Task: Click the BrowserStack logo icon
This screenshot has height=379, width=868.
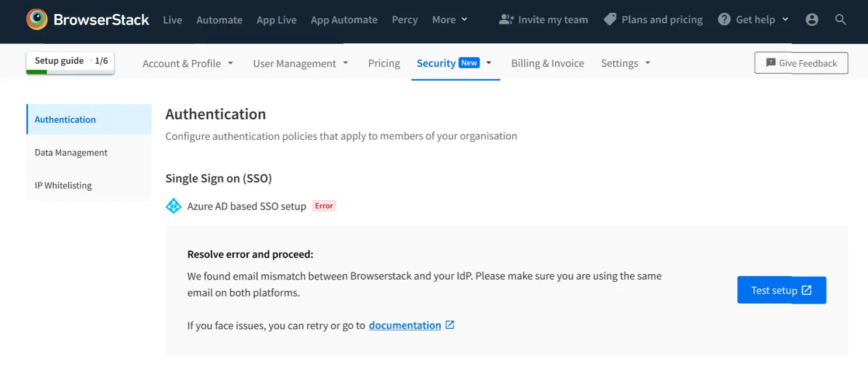Action: point(37,19)
